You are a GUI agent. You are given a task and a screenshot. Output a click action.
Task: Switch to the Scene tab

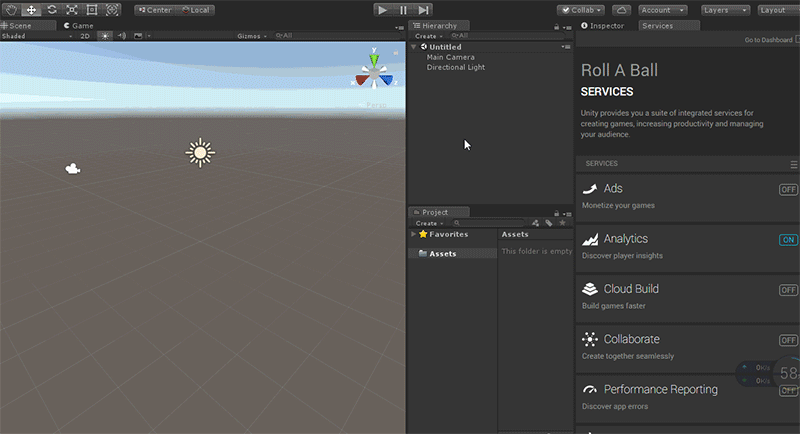coord(28,25)
